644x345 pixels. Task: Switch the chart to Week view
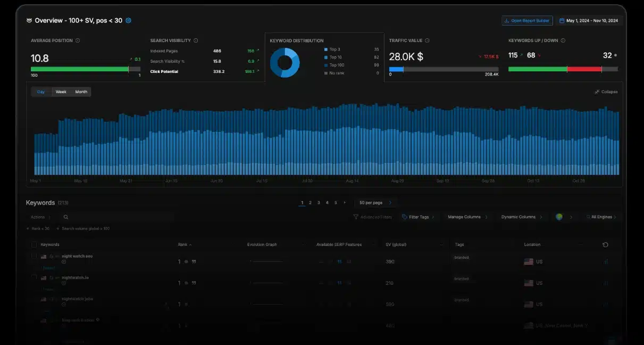(60, 92)
